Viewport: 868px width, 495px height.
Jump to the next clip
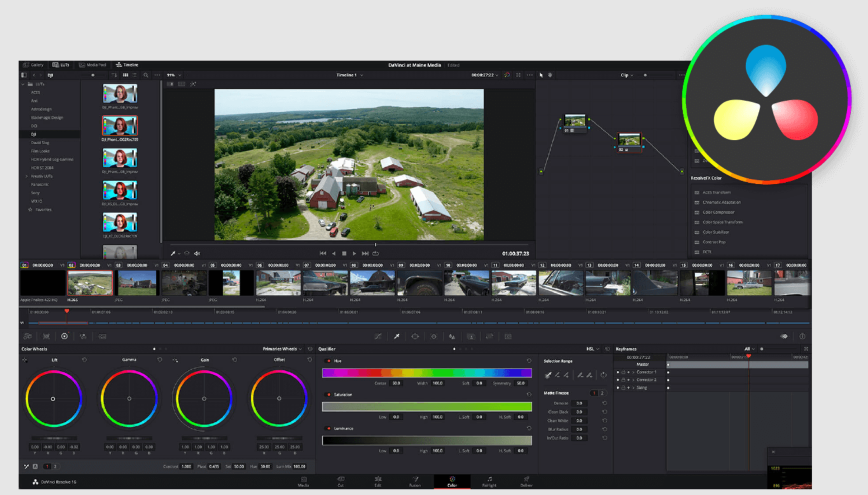tap(365, 253)
